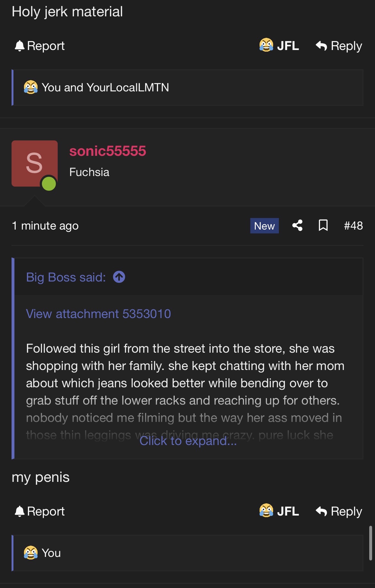Image resolution: width=375 pixels, height=588 pixels.
Task: Open post number #48 permalink
Action: 353,226
